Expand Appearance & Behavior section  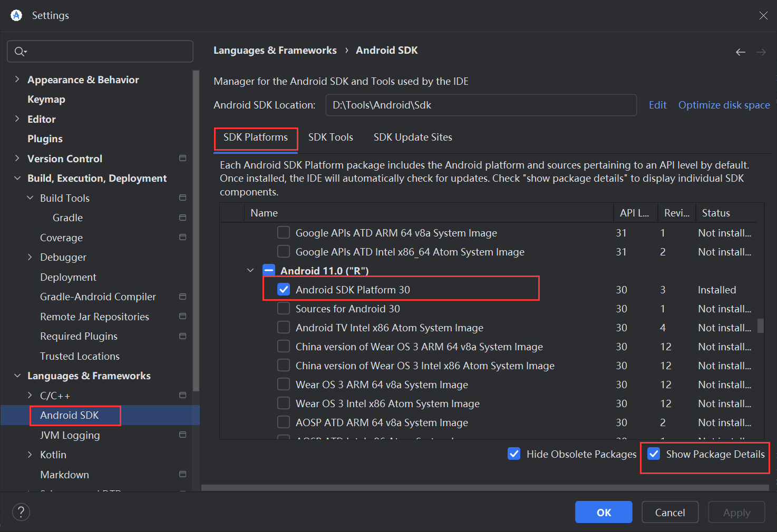click(17, 79)
